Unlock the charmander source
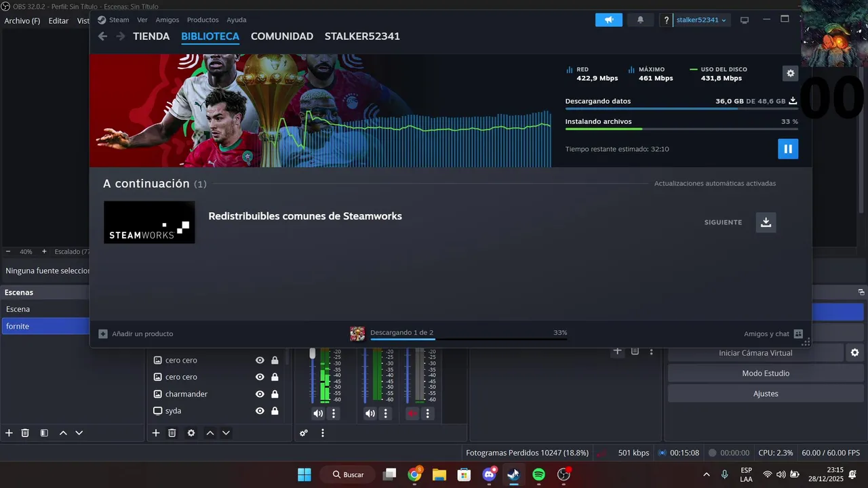This screenshot has width=868, height=488. 275,394
